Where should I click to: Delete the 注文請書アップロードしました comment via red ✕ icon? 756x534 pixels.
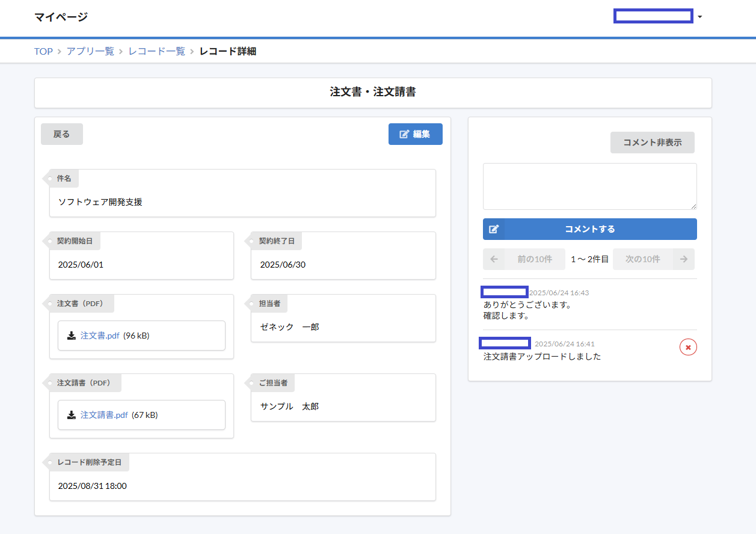click(688, 347)
